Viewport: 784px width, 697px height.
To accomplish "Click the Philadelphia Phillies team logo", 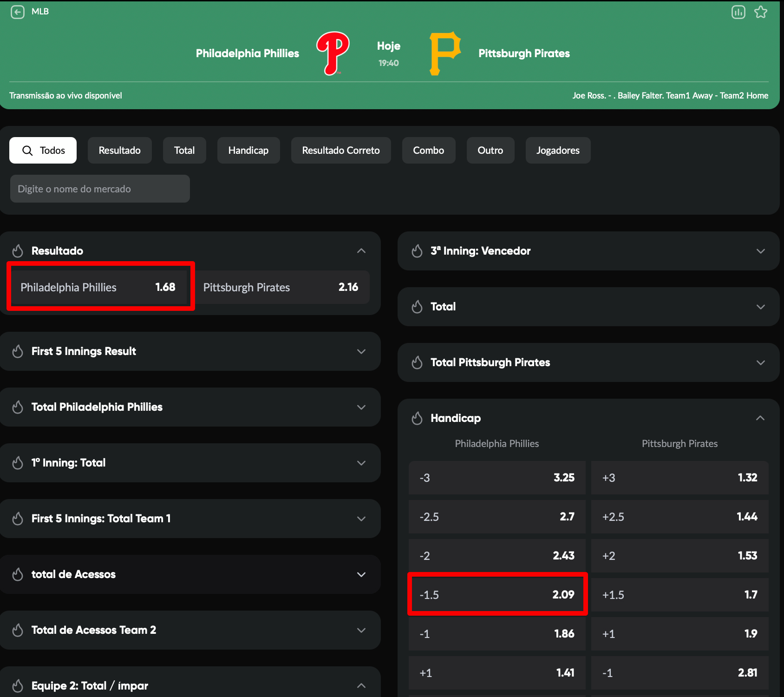I will pos(333,53).
